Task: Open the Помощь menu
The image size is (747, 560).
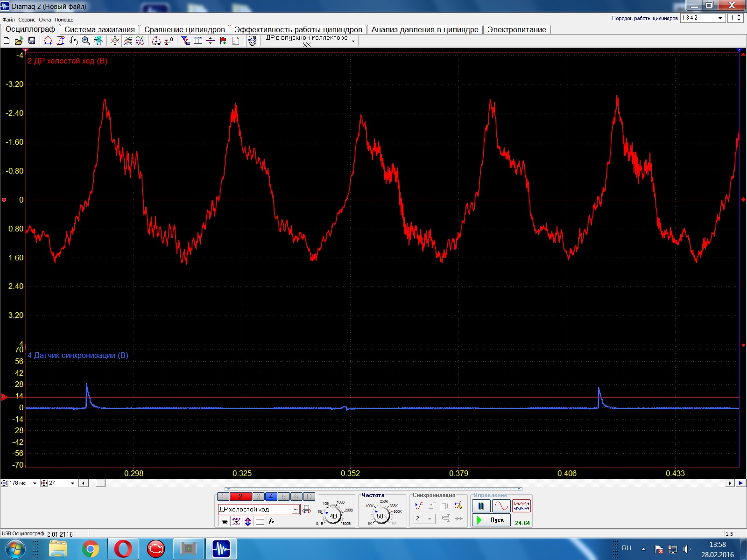Action: point(64,20)
